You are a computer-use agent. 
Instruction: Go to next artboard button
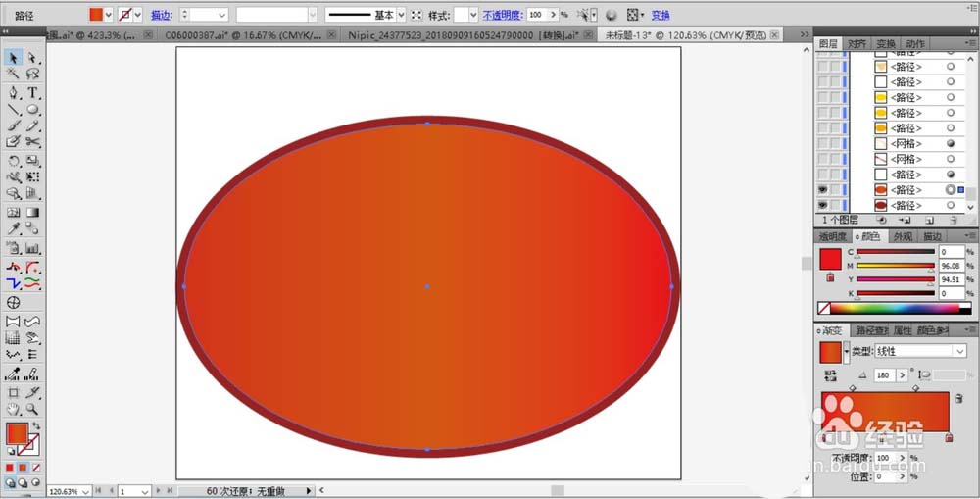click(158, 491)
